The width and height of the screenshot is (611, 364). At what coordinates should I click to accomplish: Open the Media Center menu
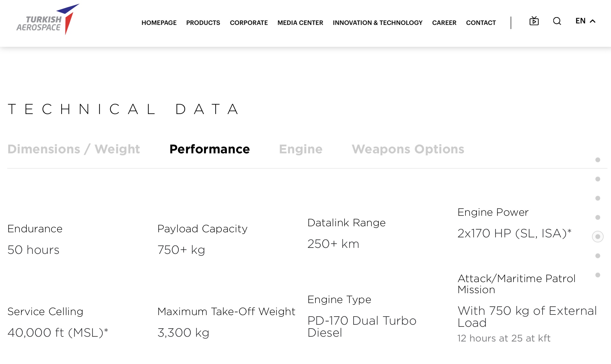(300, 23)
